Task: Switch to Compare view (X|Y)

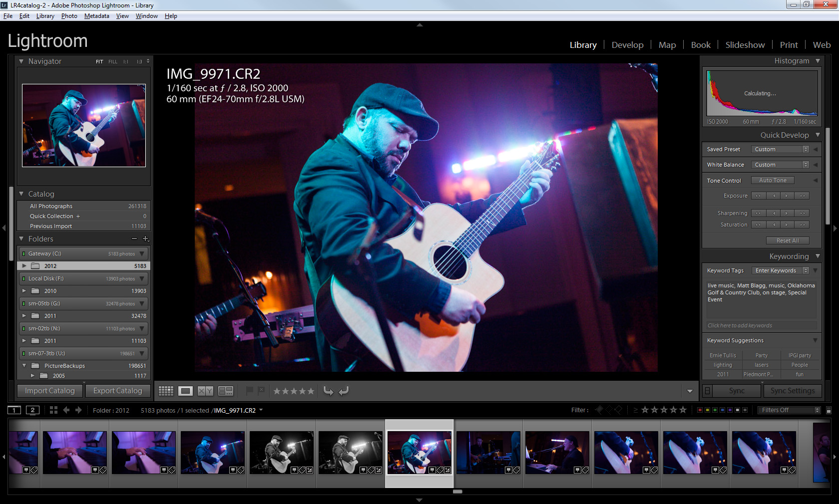Action: (205, 391)
